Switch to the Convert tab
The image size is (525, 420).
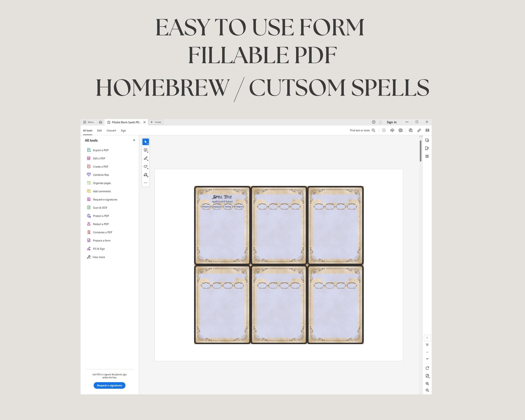pos(111,131)
